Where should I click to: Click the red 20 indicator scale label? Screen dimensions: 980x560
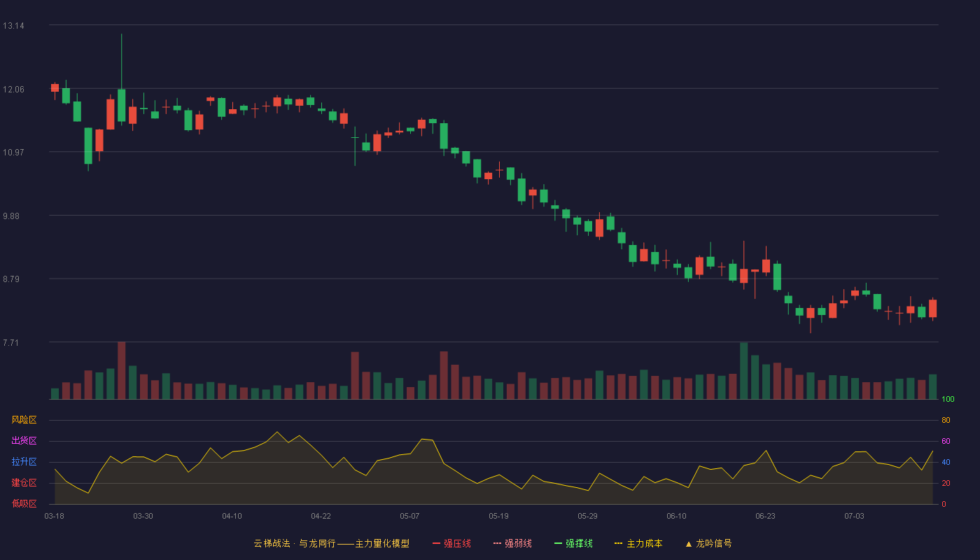click(x=946, y=483)
